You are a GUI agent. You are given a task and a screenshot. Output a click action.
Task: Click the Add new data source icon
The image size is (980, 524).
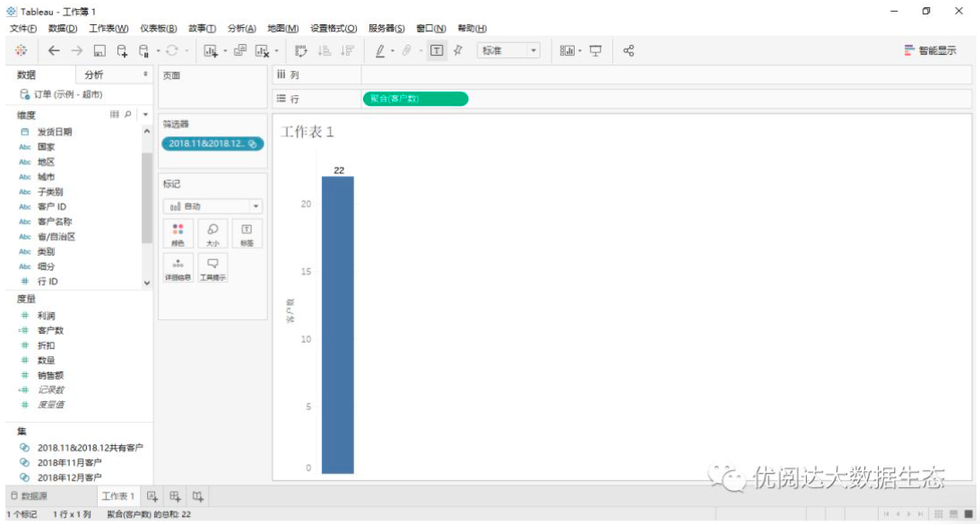(122, 51)
